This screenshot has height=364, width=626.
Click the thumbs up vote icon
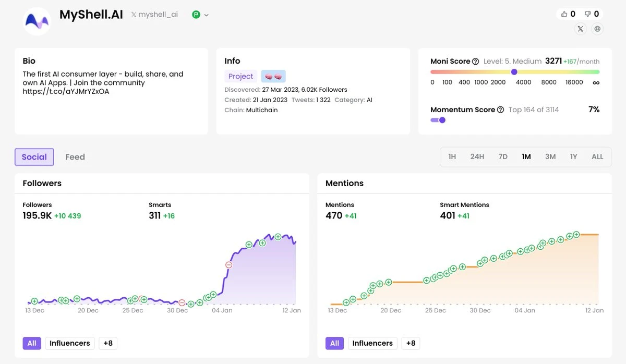pos(564,14)
